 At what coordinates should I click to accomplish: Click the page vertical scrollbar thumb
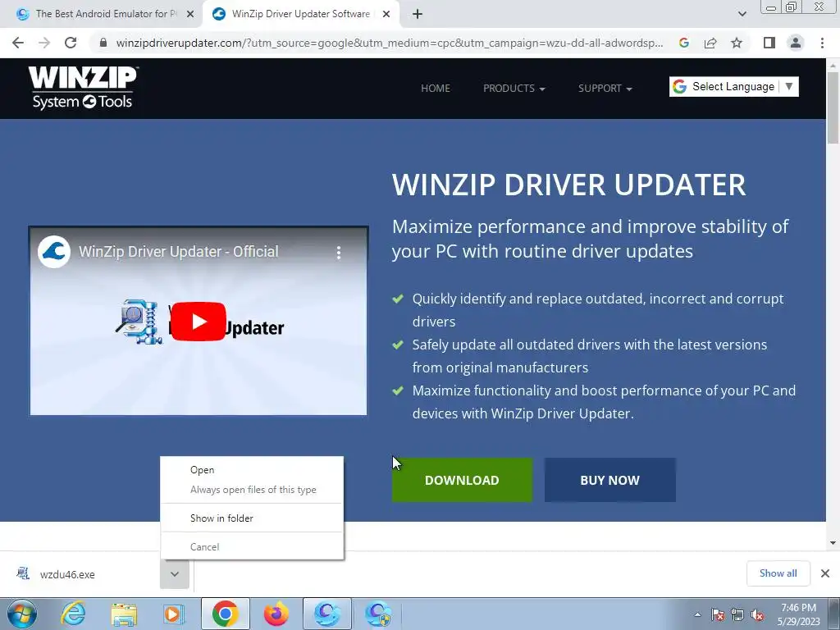(x=833, y=107)
